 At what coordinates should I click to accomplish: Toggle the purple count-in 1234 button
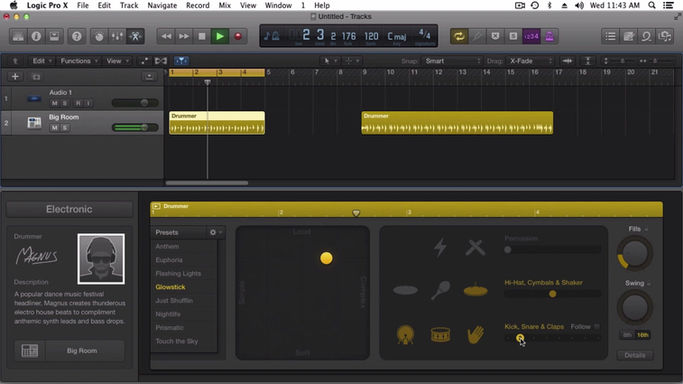[x=531, y=36]
